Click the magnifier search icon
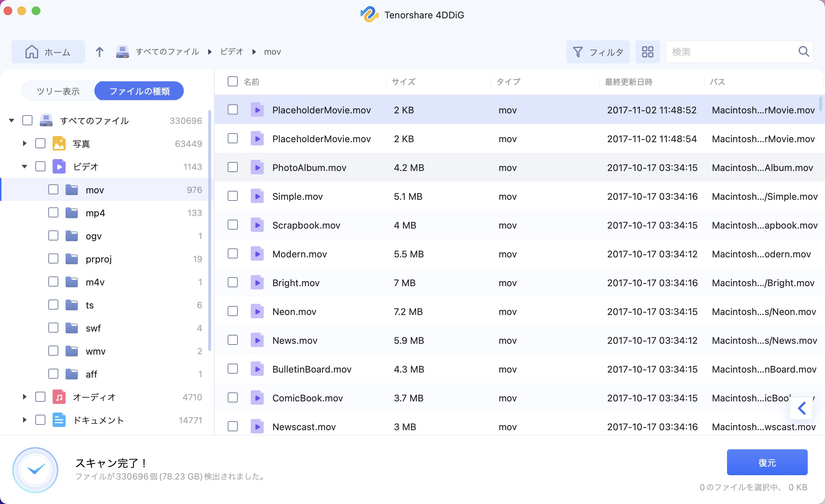 point(804,51)
